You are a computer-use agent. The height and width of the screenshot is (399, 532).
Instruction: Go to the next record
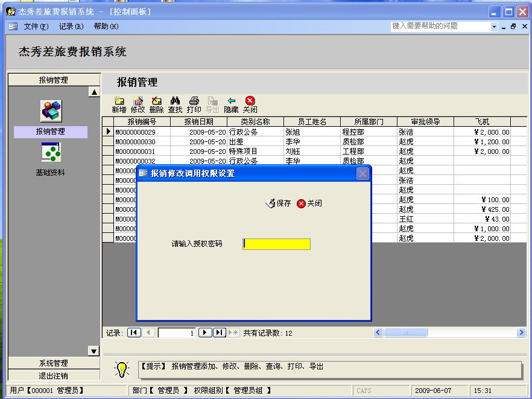[x=205, y=333]
